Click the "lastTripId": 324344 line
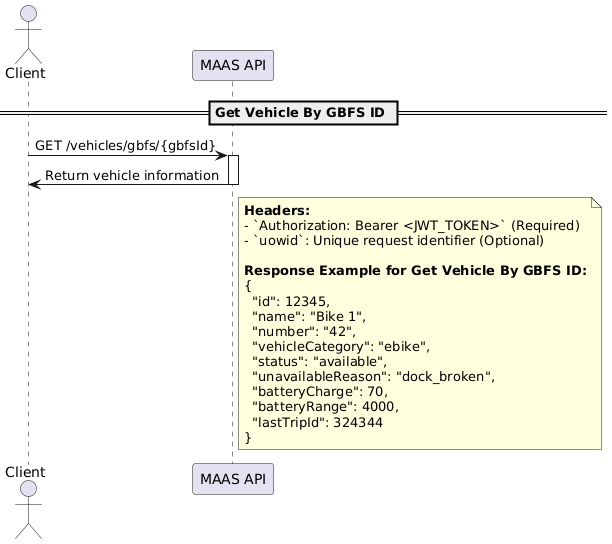 tap(318, 423)
